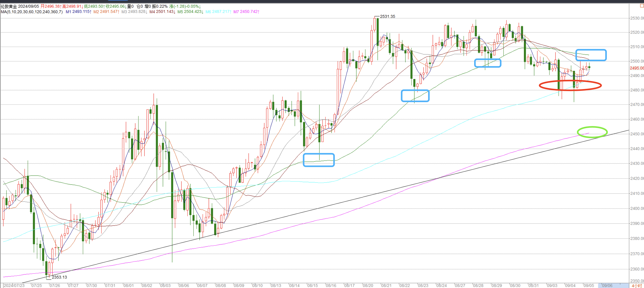The width and height of the screenshot is (644, 288).
Task: Click the red 2495.06 current price tag
Action: 637,68
